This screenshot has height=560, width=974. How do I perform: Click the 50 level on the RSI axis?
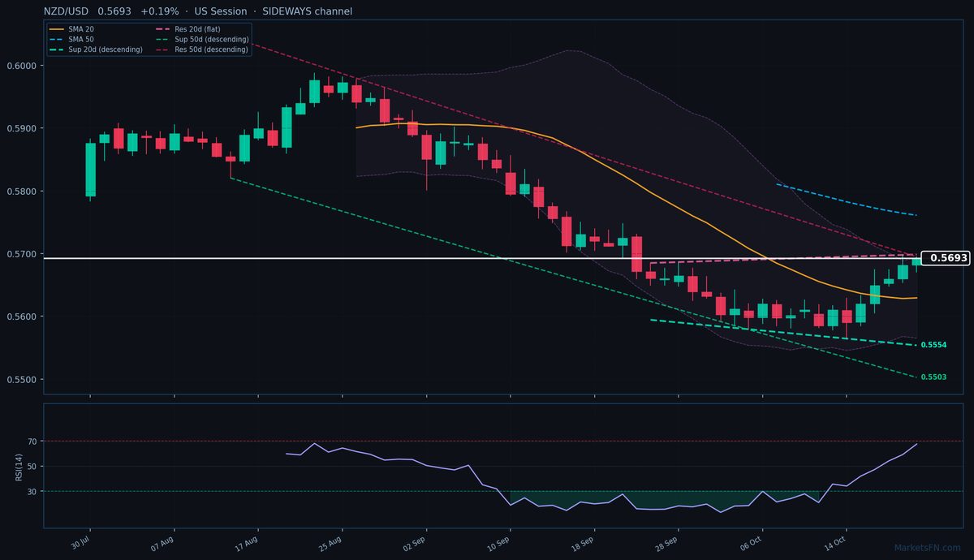[x=33, y=467]
